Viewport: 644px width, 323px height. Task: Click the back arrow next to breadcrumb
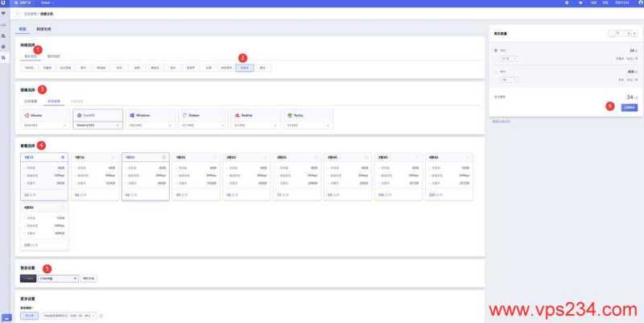(18, 14)
